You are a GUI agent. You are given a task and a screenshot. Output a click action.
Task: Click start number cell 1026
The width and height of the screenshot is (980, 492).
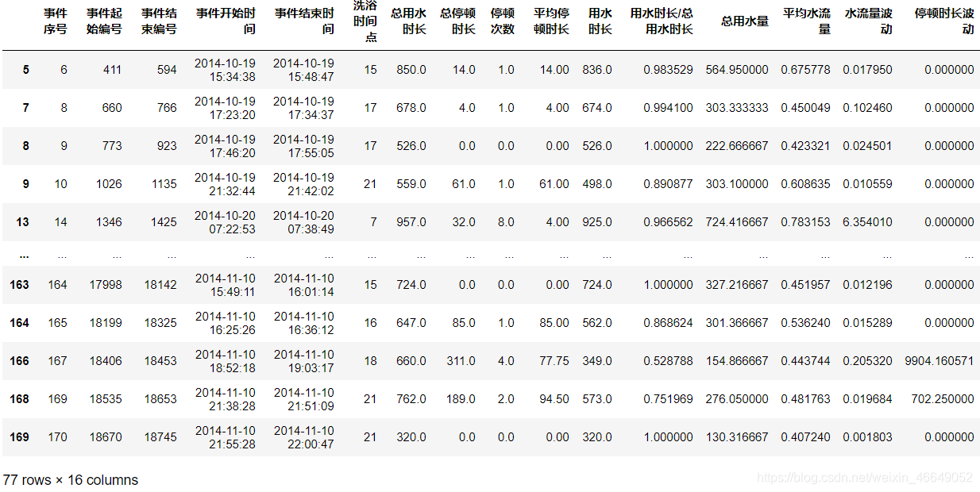[x=109, y=184]
